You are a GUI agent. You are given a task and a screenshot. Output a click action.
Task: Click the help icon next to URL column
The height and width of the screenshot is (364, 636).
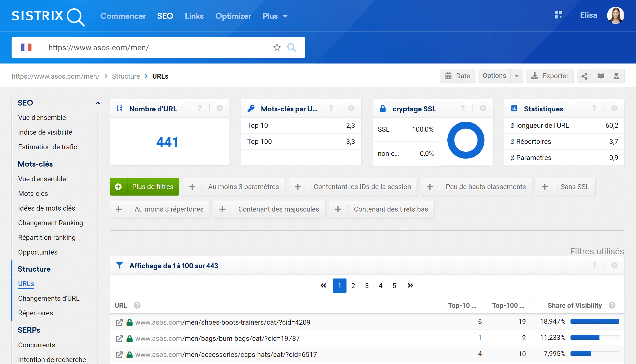137,306
